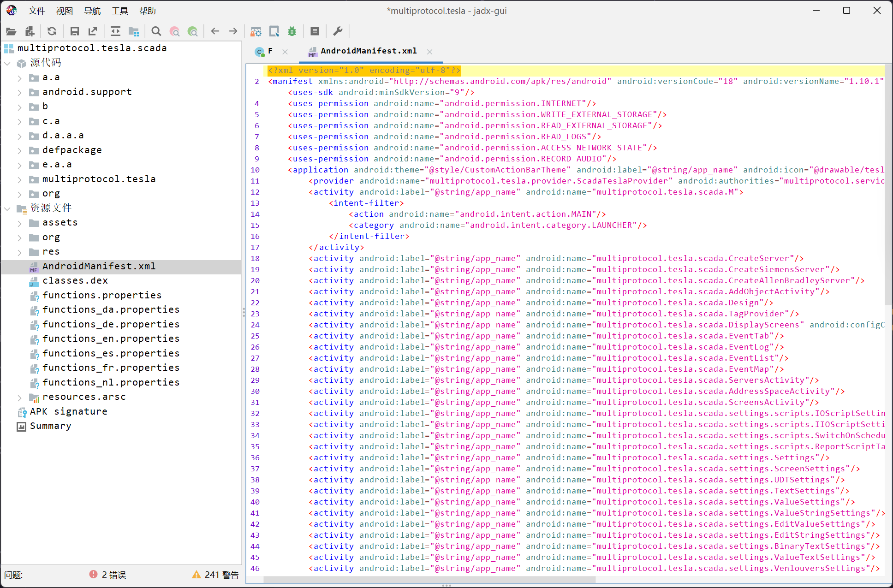893x588 pixels.
Task: Click the APK signature tree icon
Action: point(22,412)
